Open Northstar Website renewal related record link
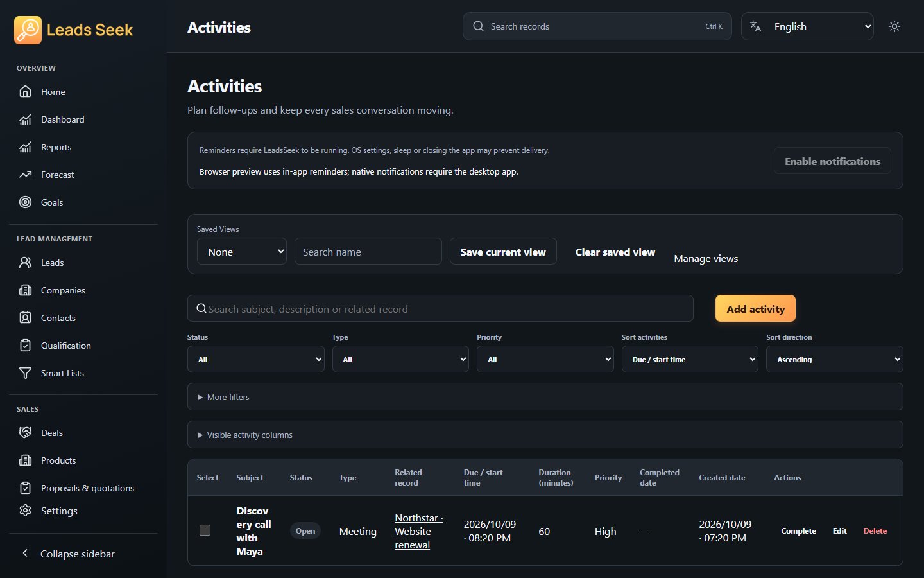Viewport: 924px width, 578px height. 418,531
